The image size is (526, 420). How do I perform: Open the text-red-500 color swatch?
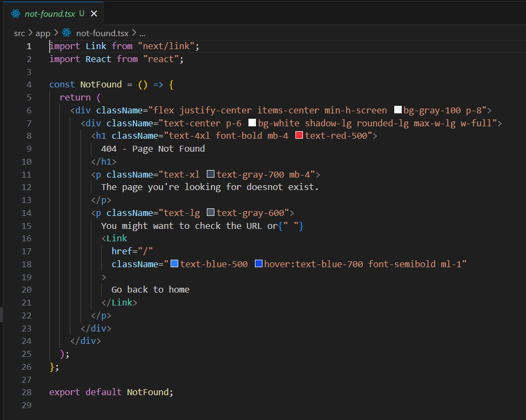299,135
